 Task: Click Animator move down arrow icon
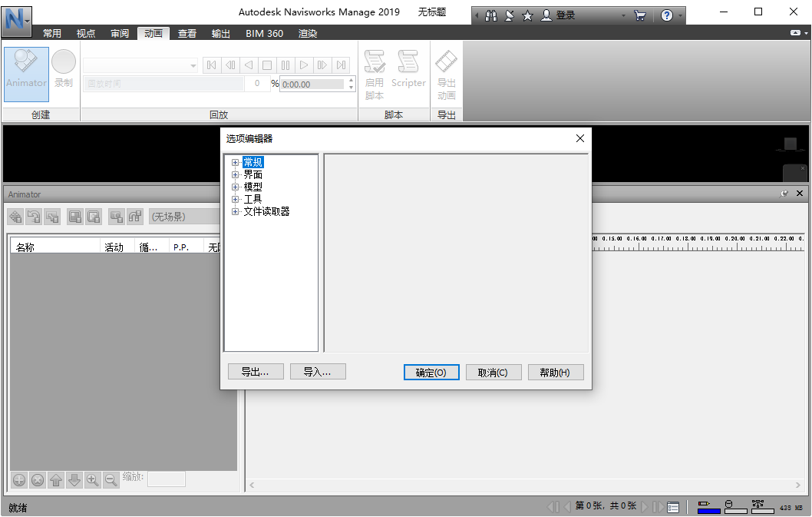(74, 480)
